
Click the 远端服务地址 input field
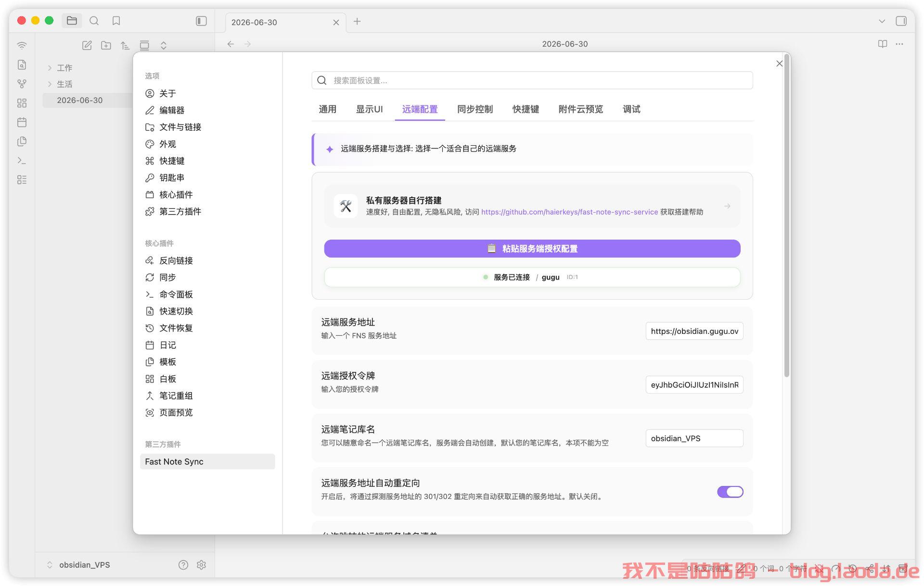click(x=694, y=331)
